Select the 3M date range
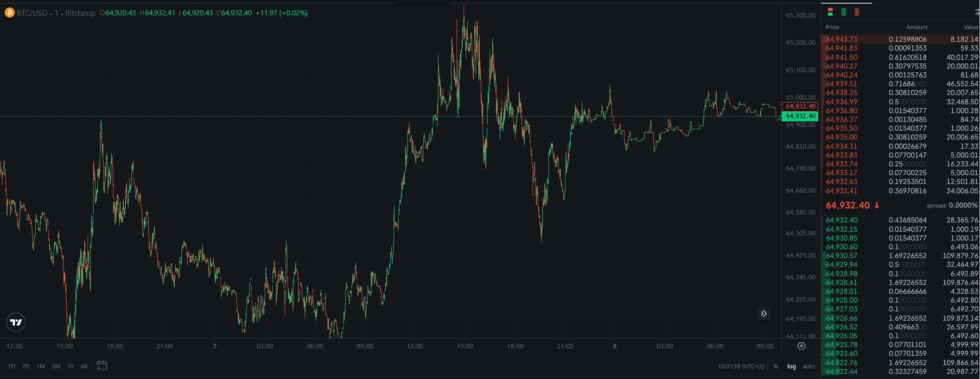The height and width of the screenshot is (379, 980). click(56, 366)
